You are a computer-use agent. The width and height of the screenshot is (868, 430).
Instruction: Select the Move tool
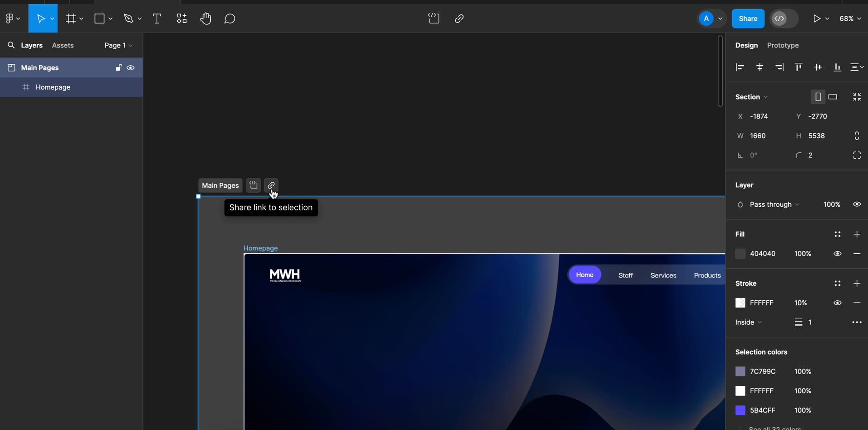[40, 19]
